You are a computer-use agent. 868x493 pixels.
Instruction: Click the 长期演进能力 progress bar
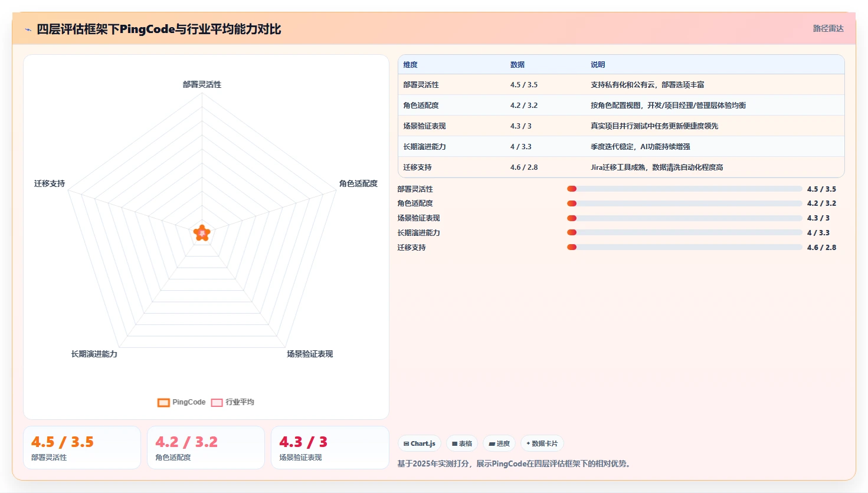point(684,233)
